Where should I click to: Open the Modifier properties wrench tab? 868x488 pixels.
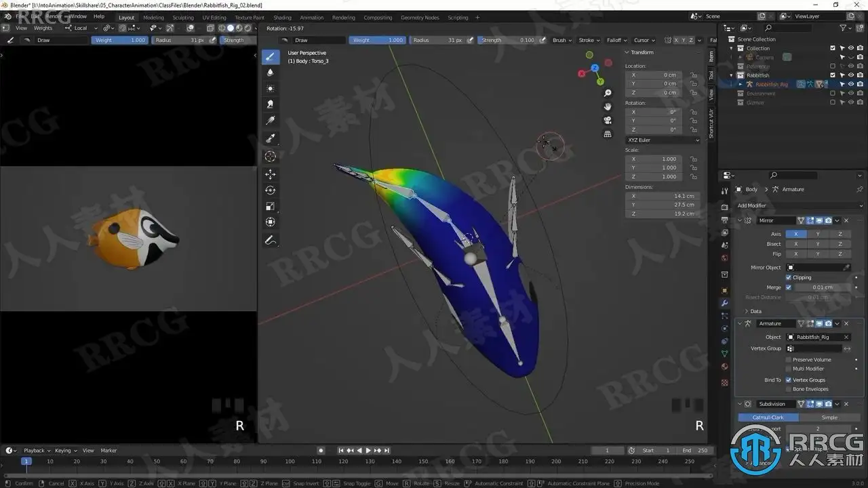725,303
